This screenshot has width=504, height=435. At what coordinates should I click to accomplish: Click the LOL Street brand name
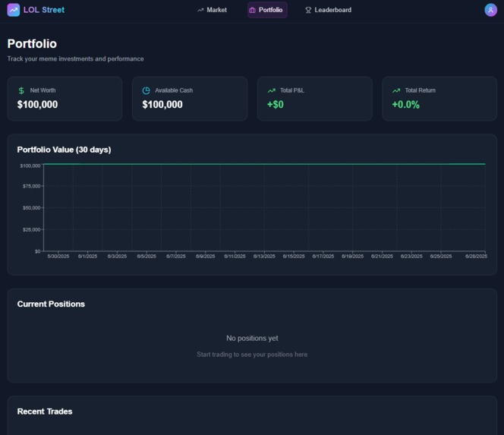pos(44,10)
